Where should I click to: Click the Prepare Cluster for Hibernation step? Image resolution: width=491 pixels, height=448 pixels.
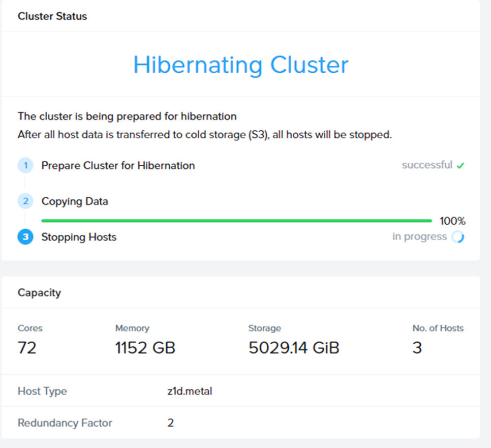tap(118, 166)
